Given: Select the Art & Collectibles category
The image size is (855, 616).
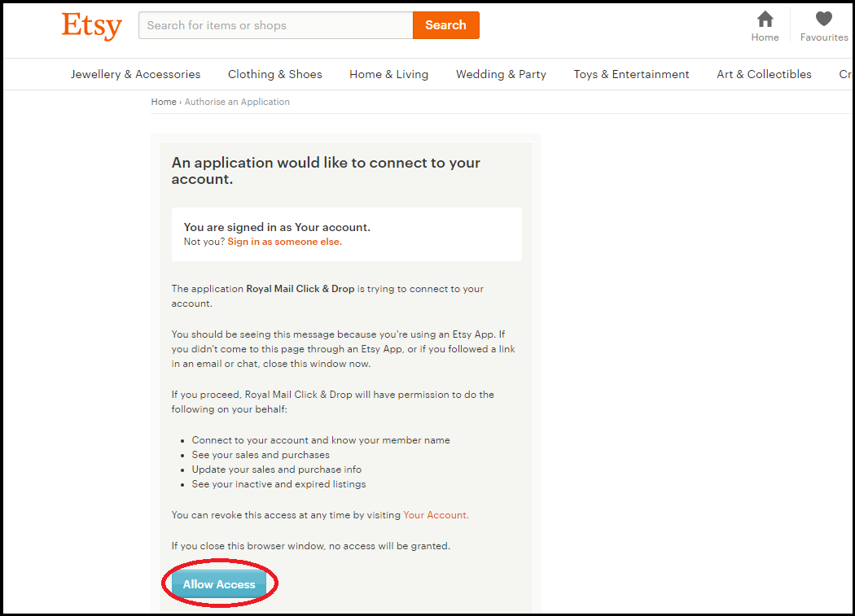Looking at the screenshot, I should tap(764, 74).
